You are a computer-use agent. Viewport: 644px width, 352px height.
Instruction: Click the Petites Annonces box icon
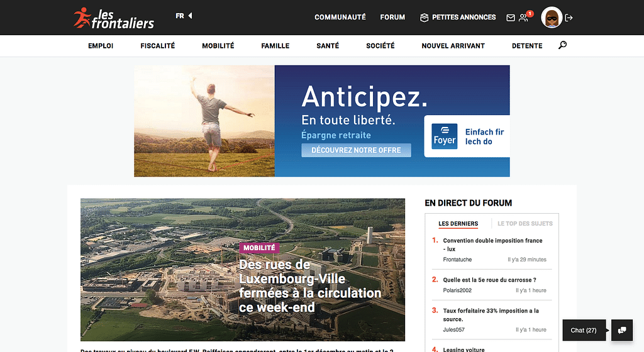[425, 18]
